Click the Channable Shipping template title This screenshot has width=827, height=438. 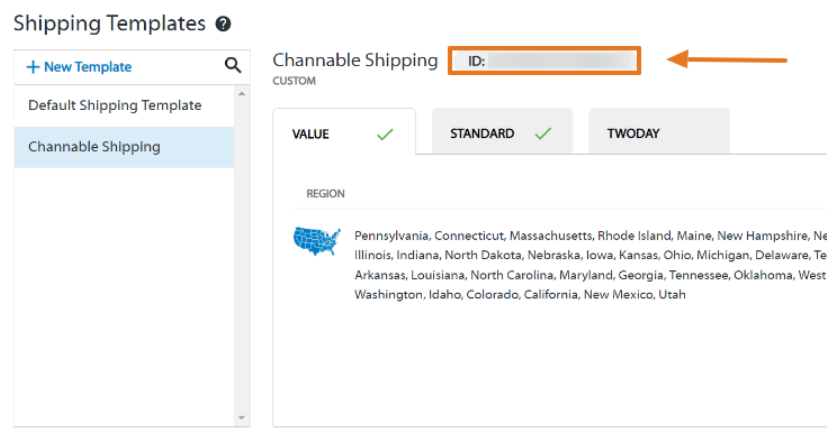[355, 60]
